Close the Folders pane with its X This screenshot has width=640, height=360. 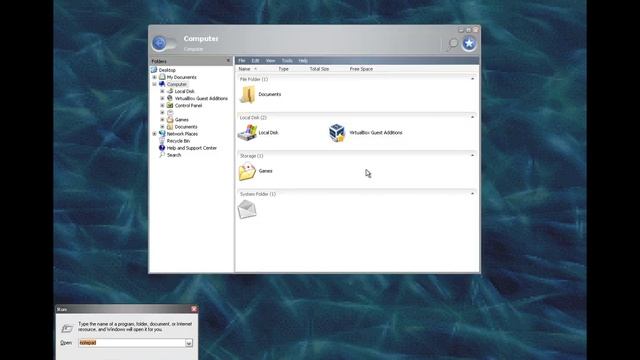tap(228, 61)
